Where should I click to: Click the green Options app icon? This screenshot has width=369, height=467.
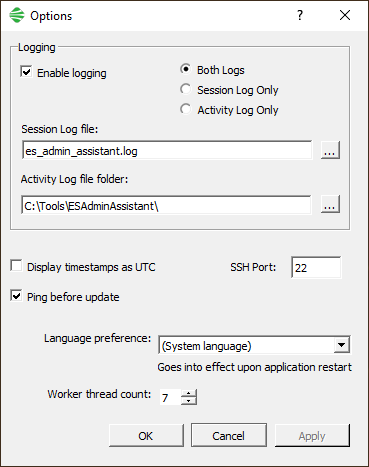(x=17, y=15)
